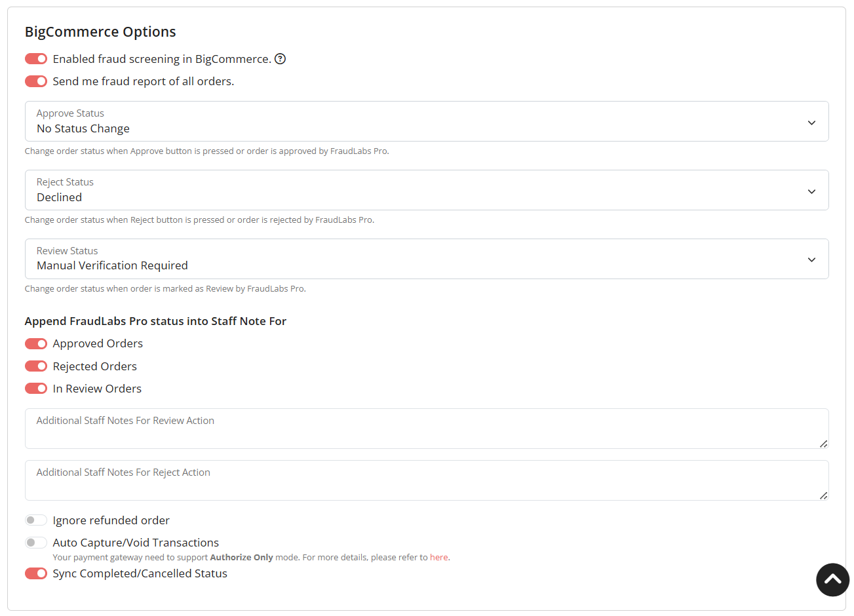Enable Ignore refunded order switch
Image resolution: width=854 pixels, height=616 pixels.
[x=36, y=520]
